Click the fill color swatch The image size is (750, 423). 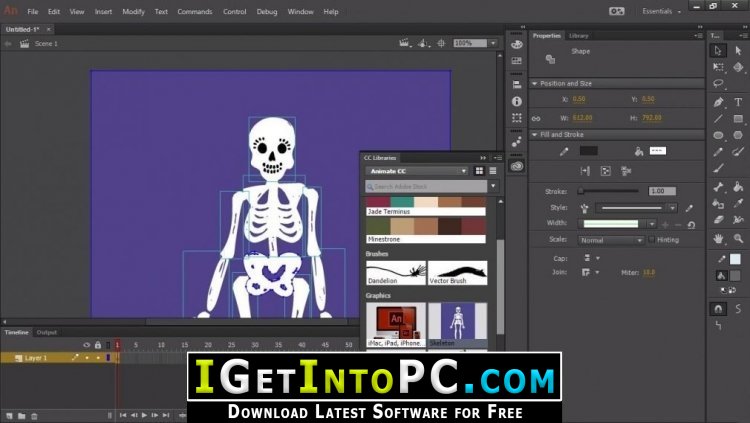point(657,151)
